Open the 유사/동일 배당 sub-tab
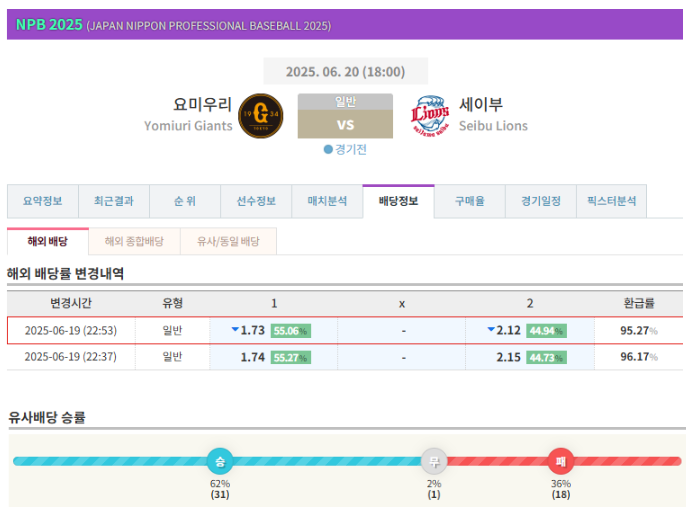This screenshot has width=699, height=518. (228, 241)
